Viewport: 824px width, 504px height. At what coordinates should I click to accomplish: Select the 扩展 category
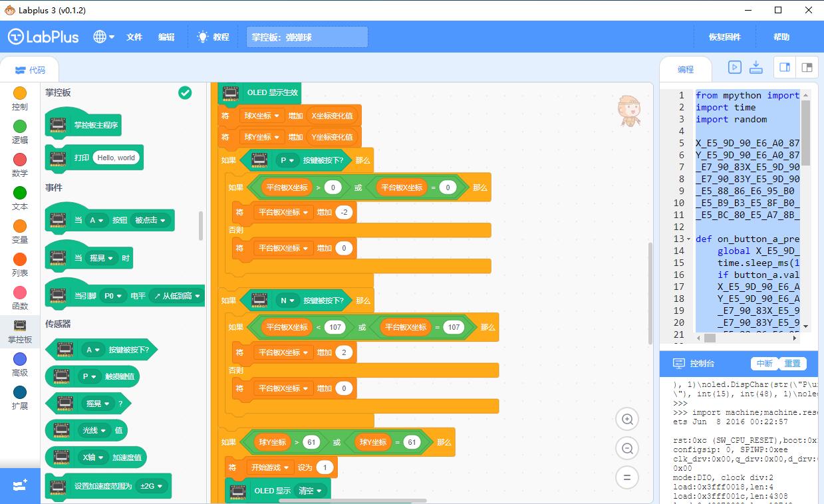tap(20, 398)
